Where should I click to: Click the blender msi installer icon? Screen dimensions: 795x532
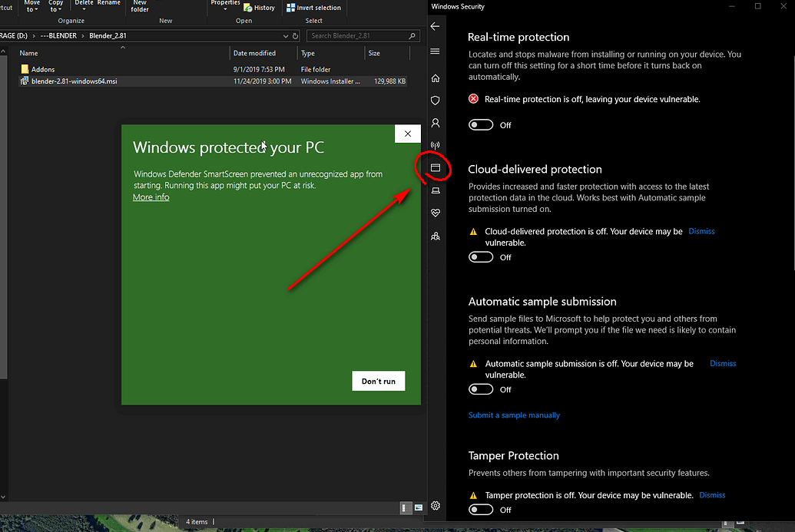[24, 81]
